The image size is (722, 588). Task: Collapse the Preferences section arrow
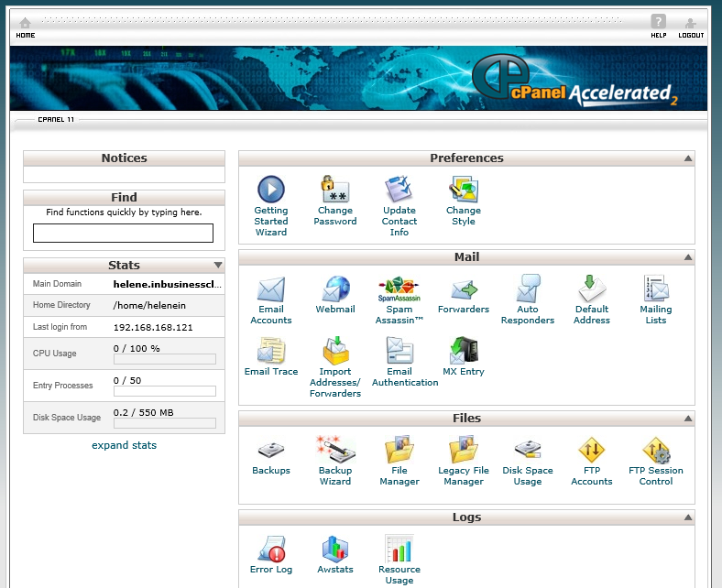(x=688, y=158)
